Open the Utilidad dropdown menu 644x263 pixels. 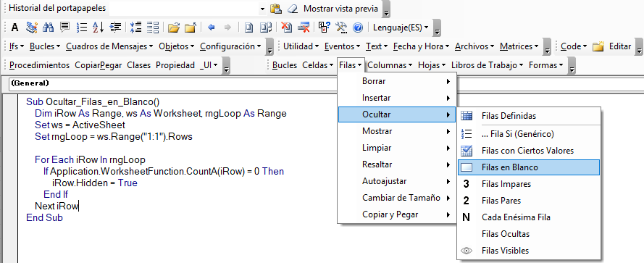pos(301,46)
